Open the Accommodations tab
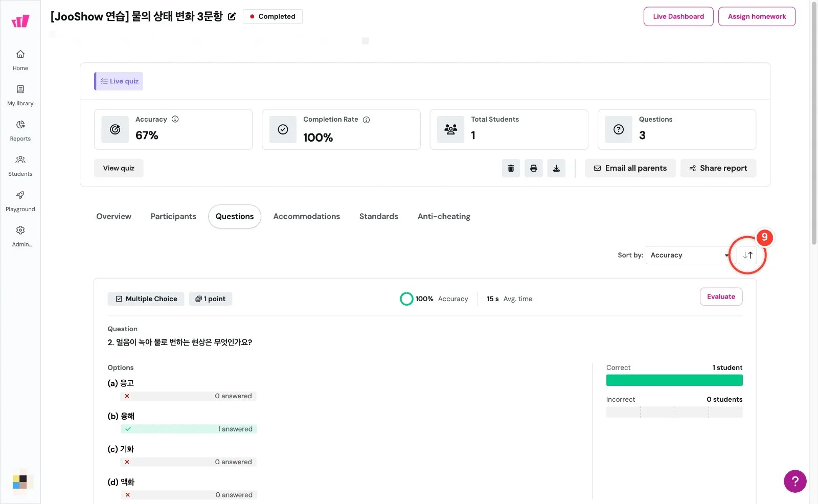Image resolution: width=818 pixels, height=504 pixels. point(307,216)
